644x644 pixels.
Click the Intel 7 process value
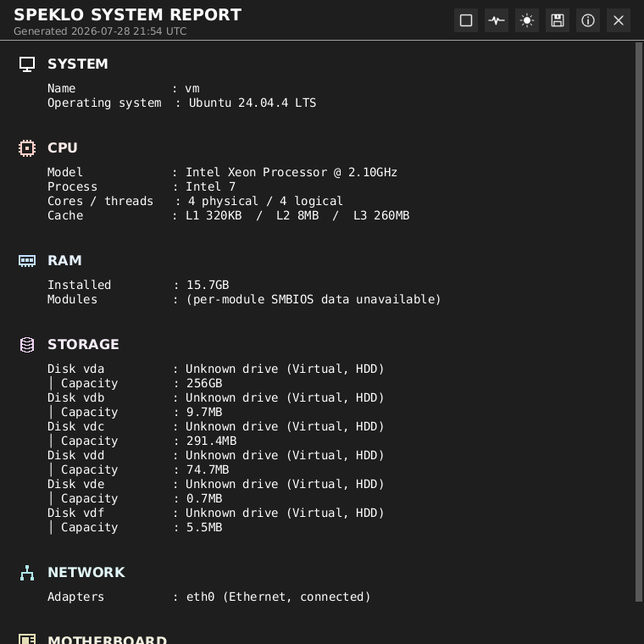211,186
